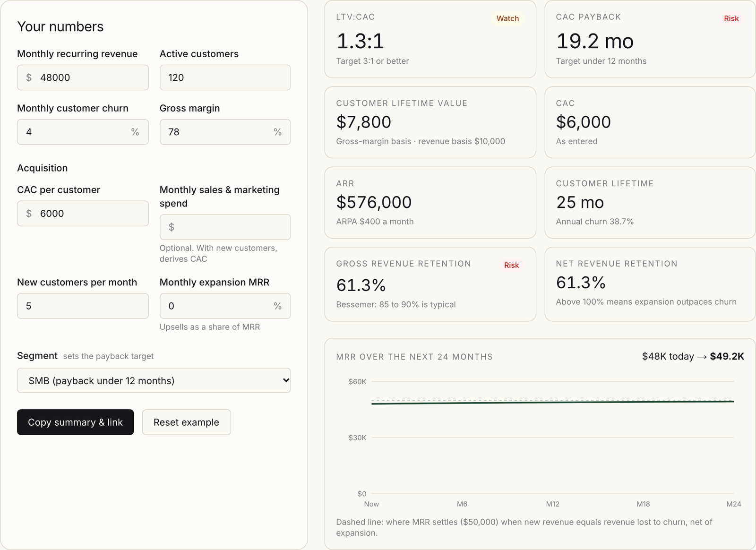Click the 'ARPA $400 a month' text
Viewport: 756px width, 550px height.
375,222
